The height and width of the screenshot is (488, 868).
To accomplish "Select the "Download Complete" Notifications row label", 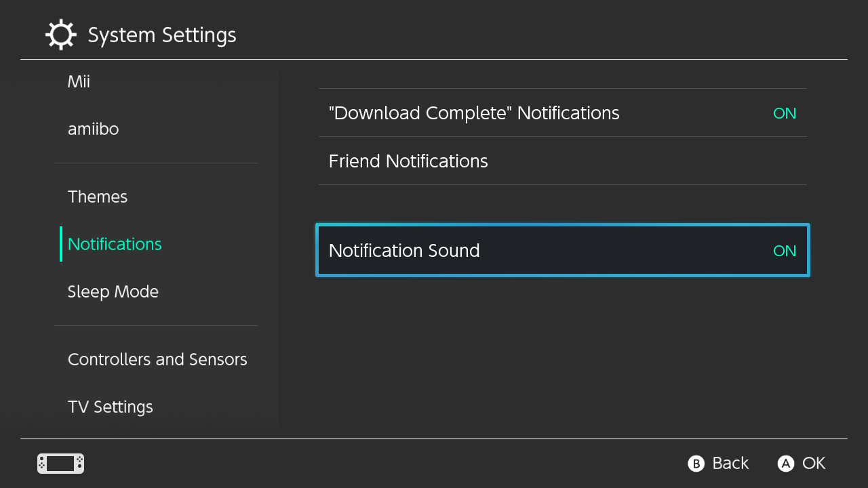I will 473,113.
